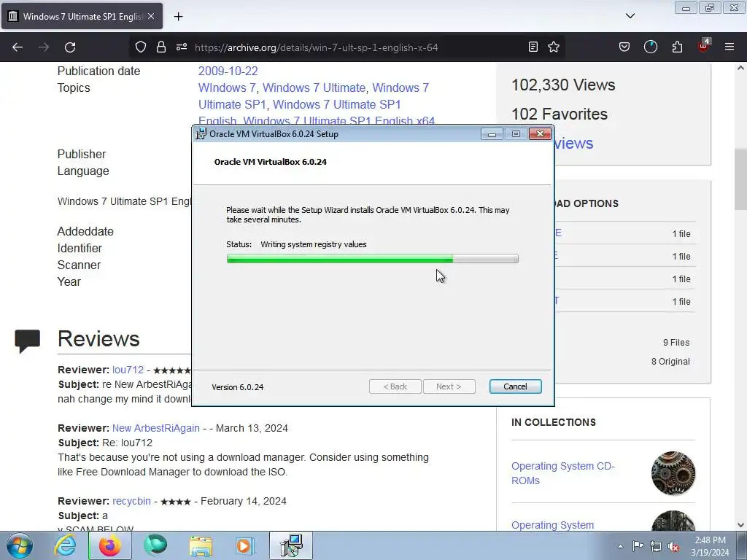Click the Reviews heading

98,339
